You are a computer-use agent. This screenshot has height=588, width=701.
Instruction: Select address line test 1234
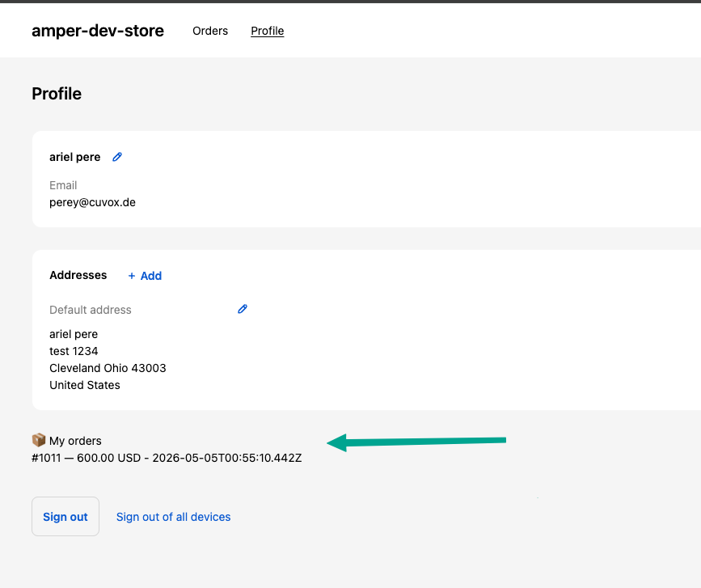(x=74, y=351)
